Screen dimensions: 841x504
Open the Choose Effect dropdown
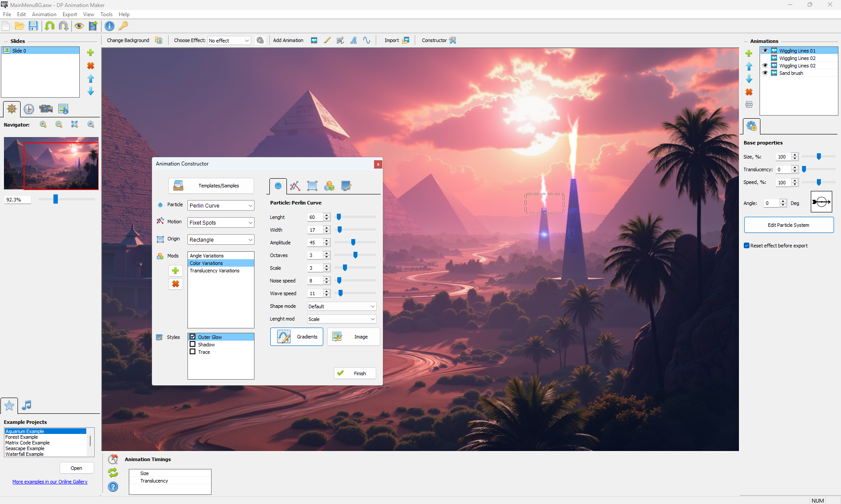tap(229, 41)
